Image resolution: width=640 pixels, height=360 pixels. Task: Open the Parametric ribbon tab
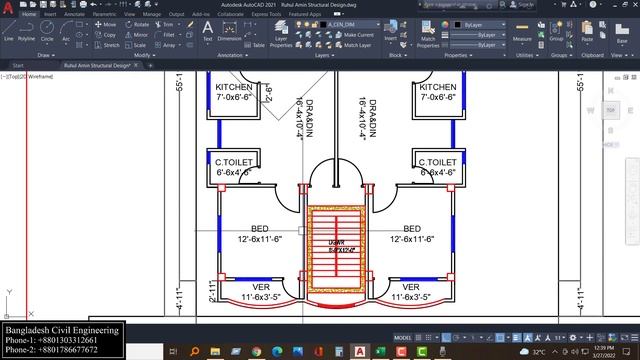(x=104, y=14)
